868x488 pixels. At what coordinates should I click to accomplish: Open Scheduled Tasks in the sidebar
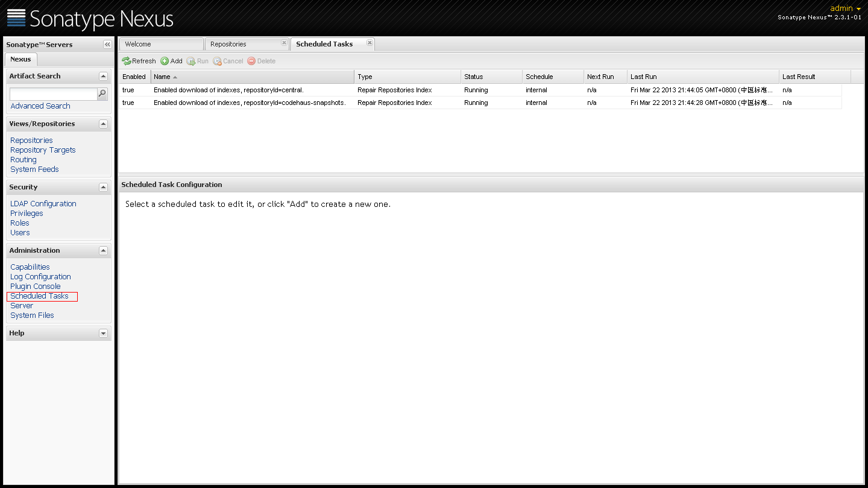[x=39, y=296]
